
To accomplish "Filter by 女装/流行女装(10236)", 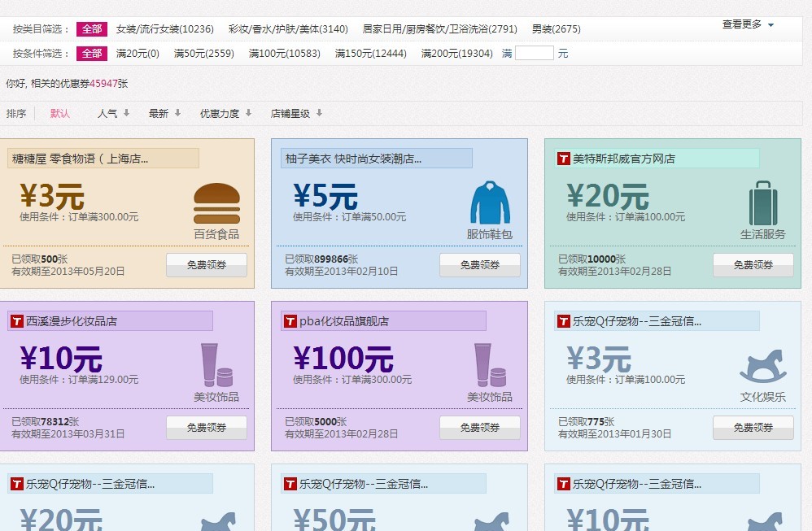I will click(164, 29).
